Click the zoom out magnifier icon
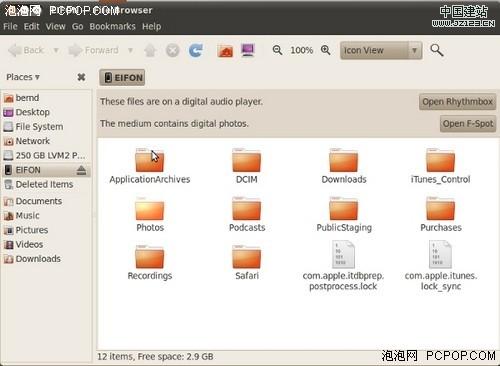The width and height of the screenshot is (500, 366). (277, 50)
